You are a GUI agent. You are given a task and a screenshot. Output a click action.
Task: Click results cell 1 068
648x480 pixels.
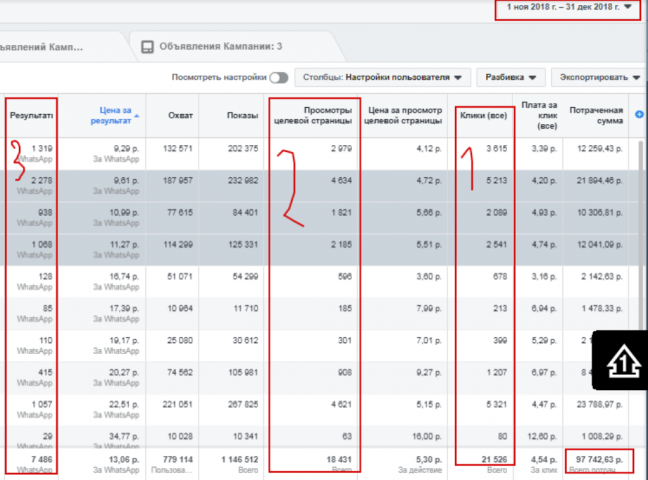(x=42, y=244)
